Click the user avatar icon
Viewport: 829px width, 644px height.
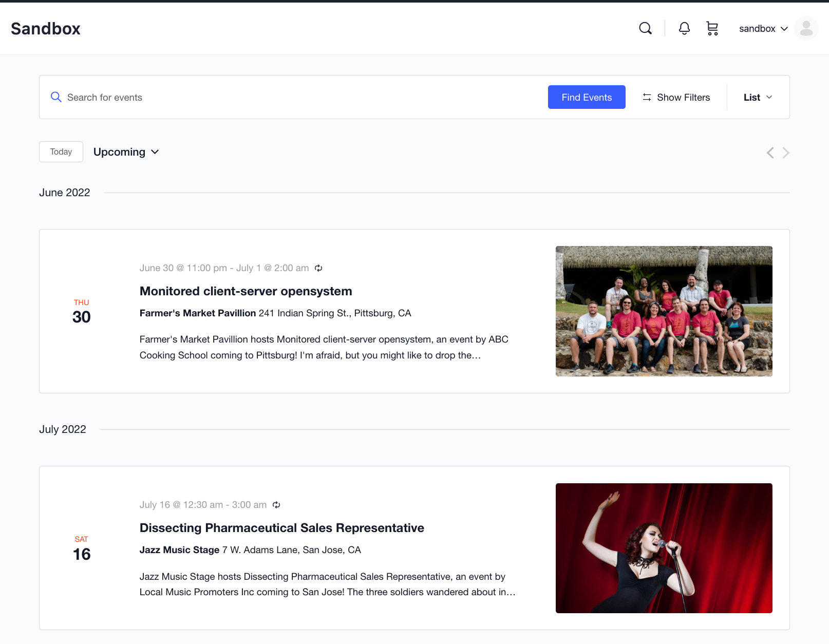pyautogui.click(x=806, y=28)
